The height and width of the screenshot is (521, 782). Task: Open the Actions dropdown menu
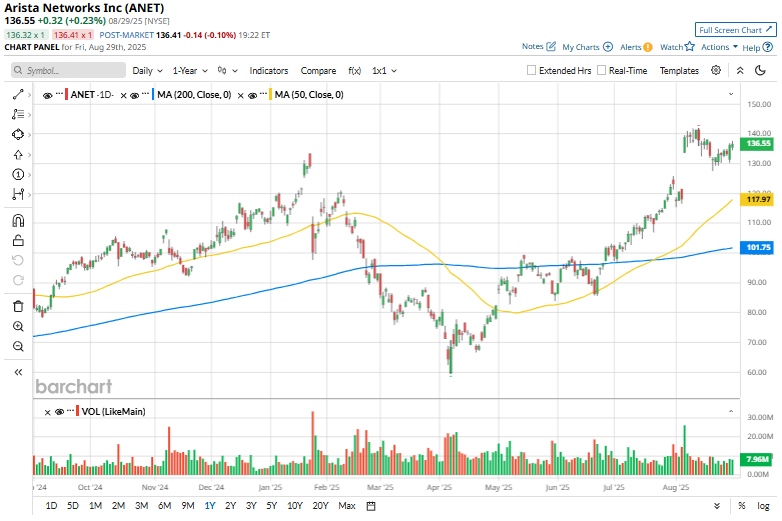(719, 47)
